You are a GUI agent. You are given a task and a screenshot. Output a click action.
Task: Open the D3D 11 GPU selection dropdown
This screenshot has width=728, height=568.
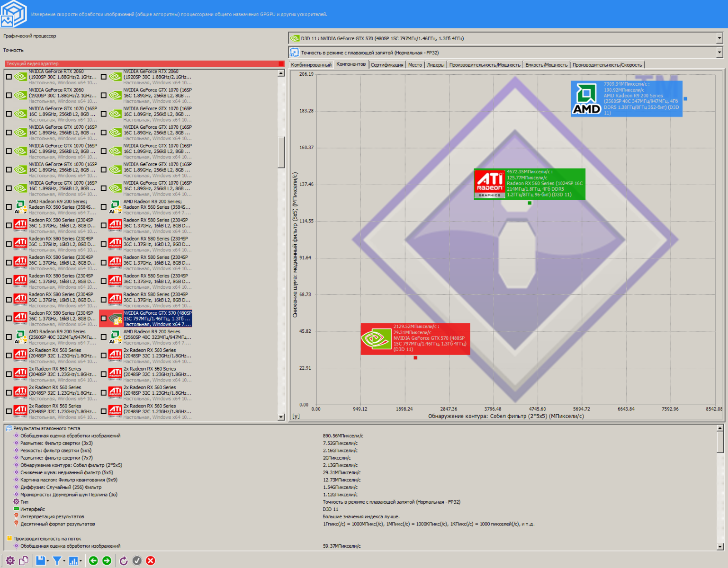tap(719, 38)
